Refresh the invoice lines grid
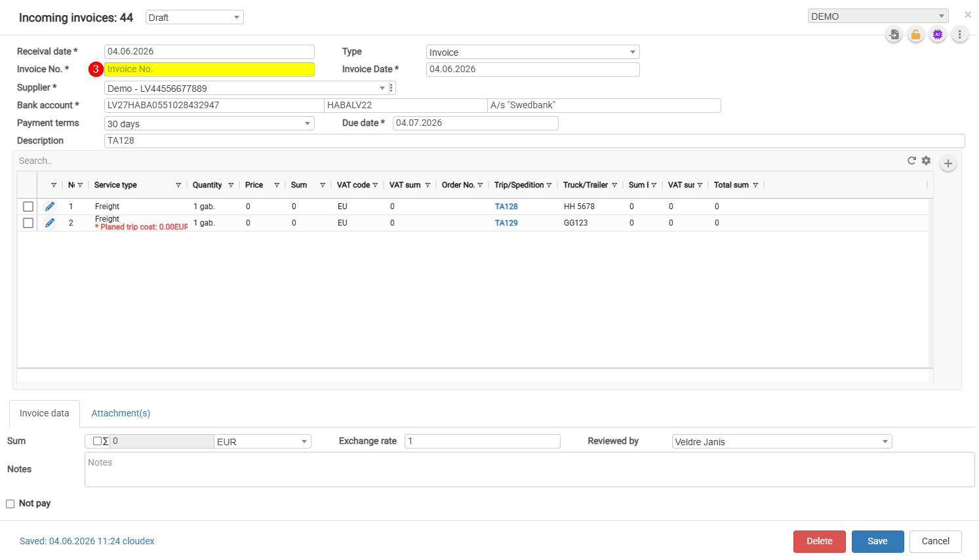This screenshot has height=560, width=979. [x=911, y=161]
